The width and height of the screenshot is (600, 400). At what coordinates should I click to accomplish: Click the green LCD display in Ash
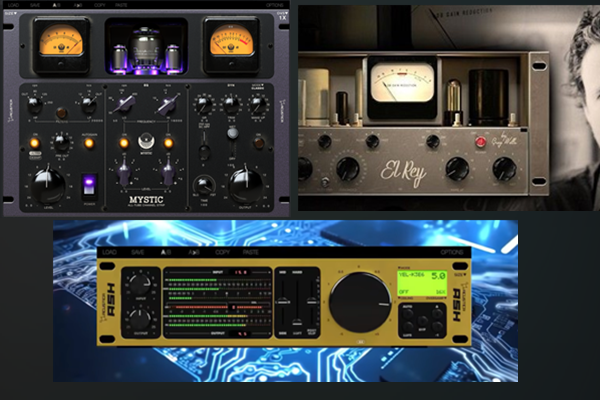(422, 283)
